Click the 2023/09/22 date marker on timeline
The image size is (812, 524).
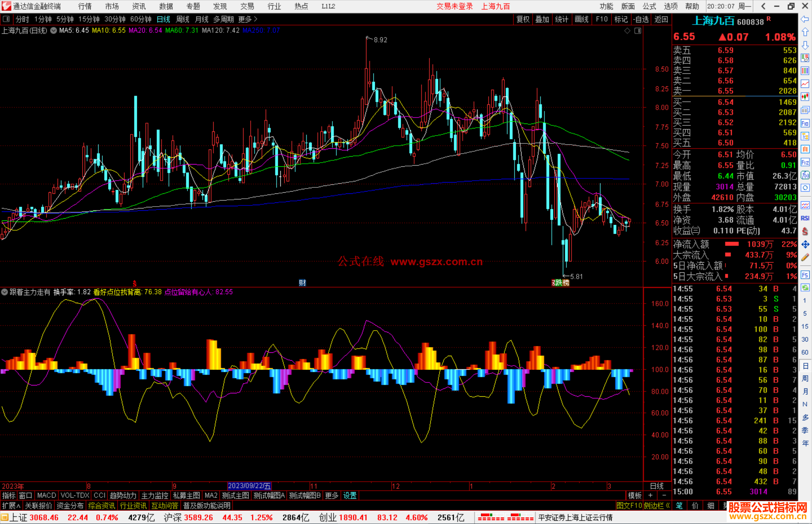(249, 486)
